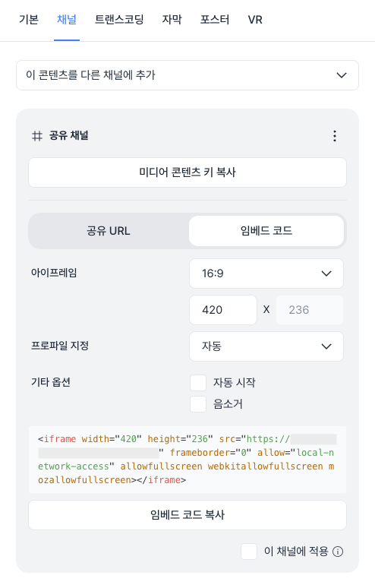Click the 미디어 콘텐츠 키 복사 button
The width and height of the screenshot is (375, 588).
pos(187,172)
